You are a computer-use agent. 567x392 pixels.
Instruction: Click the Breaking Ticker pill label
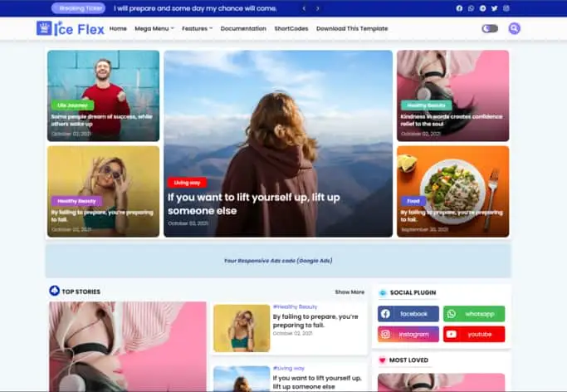78,8
